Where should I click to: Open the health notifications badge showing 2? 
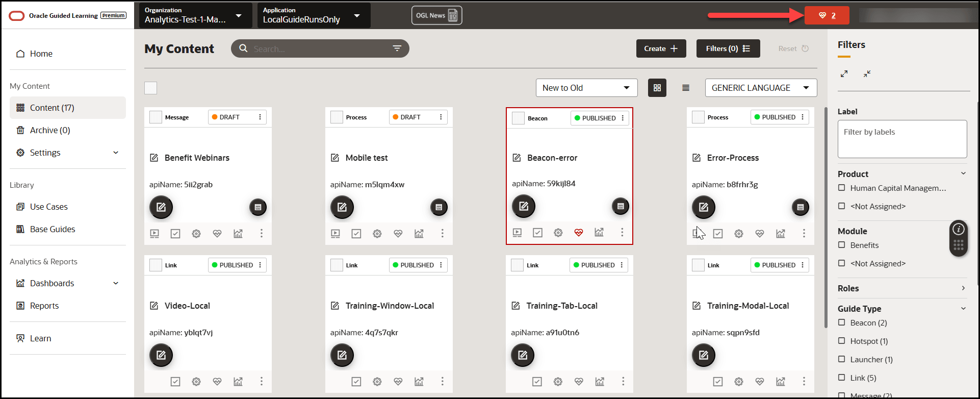point(827,15)
